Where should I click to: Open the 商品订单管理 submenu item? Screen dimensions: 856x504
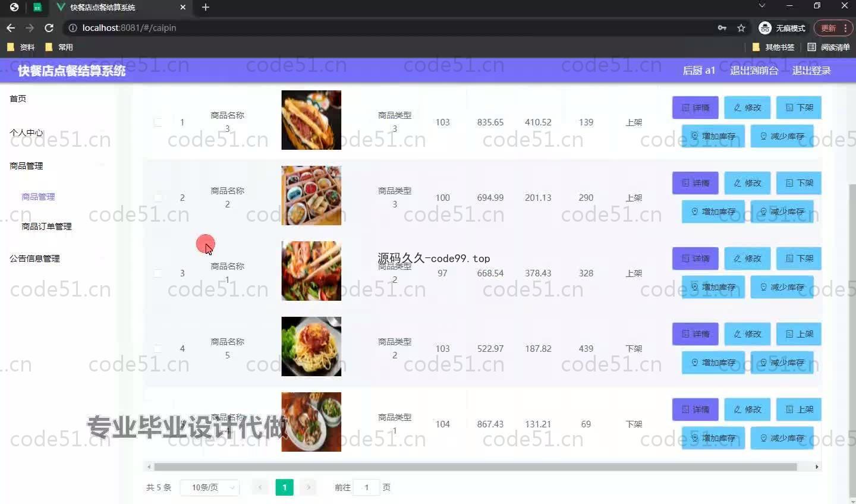click(46, 226)
